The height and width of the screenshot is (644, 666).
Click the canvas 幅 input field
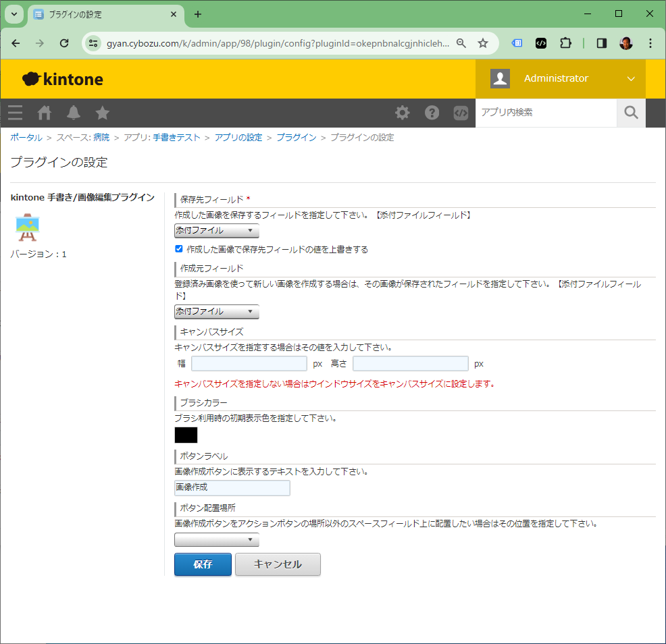[249, 364]
